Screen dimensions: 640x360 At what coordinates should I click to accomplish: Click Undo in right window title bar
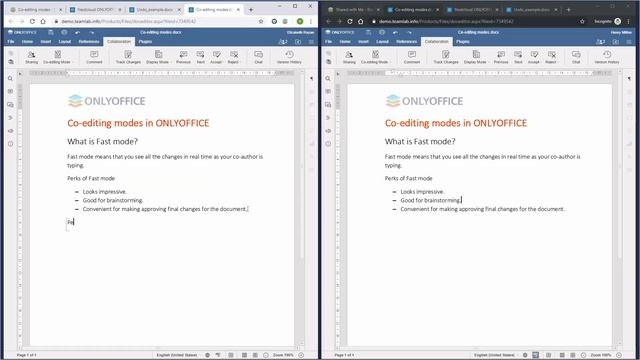tap(395, 32)
